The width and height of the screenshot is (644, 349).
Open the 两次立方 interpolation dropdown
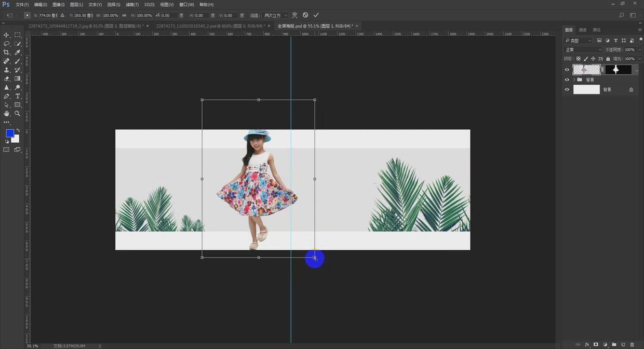(275, 16)
